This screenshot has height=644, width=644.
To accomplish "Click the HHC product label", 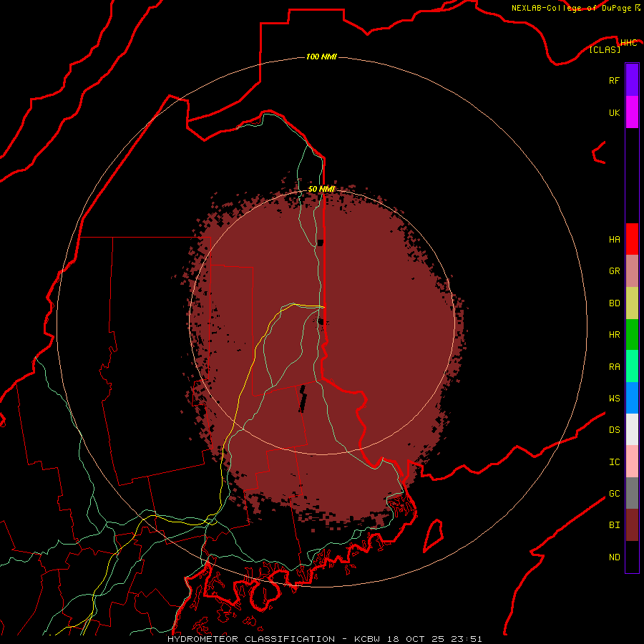I will [x=628, y=43].
